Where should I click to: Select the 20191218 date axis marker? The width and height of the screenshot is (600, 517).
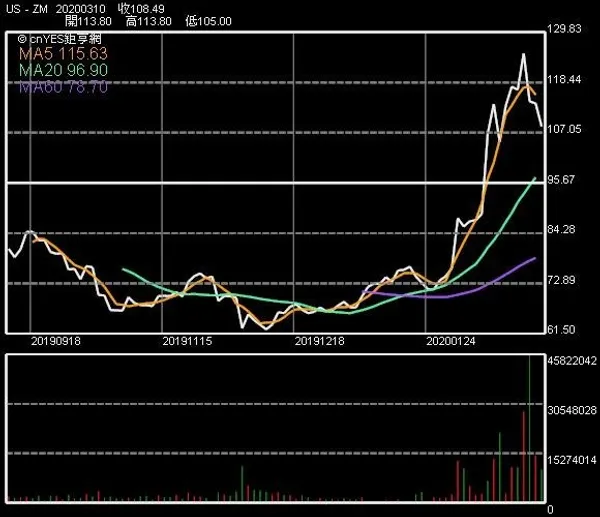pos(320,341)
